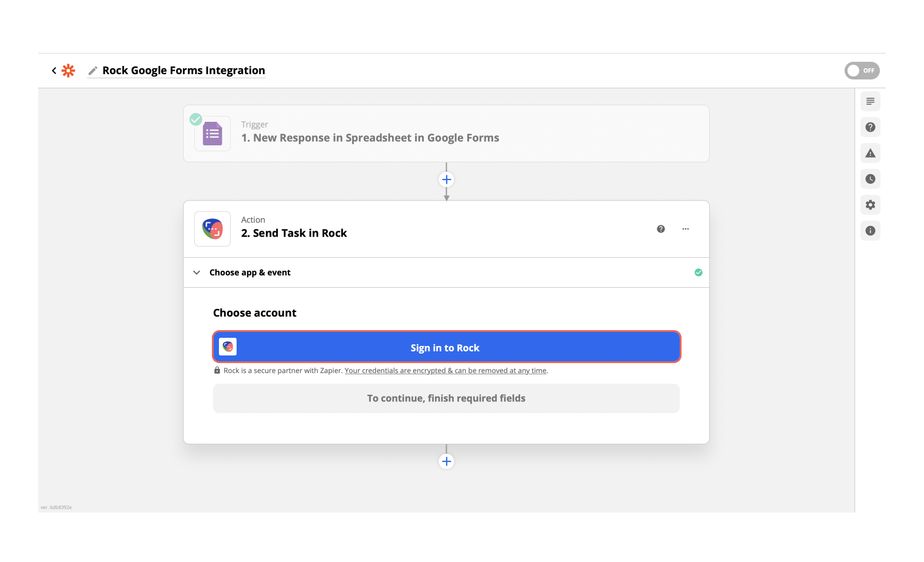The width and height of the screenshot is (924, 562).
Task: Click the Zapier home logo icon
Action: click(x=69, y=71)
